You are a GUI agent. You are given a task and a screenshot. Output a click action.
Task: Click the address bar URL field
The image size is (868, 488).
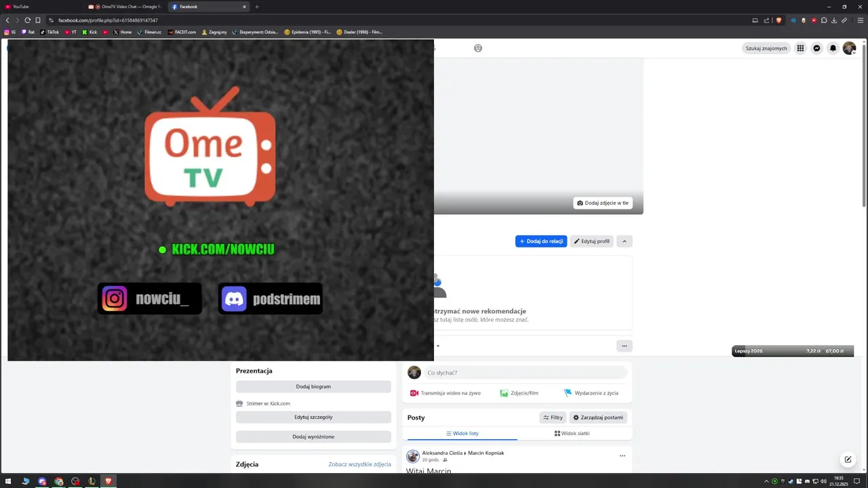[x=400, y=20]
